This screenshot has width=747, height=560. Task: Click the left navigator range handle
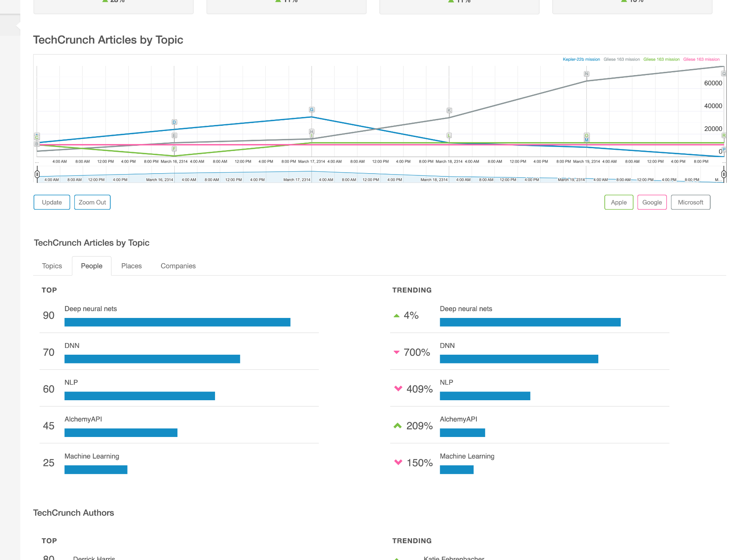(37, 175)
